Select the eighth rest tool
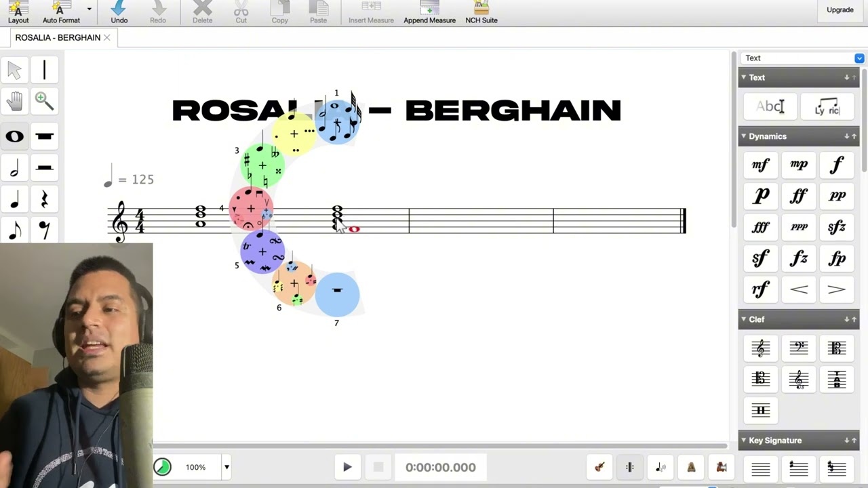 [44, 230]
